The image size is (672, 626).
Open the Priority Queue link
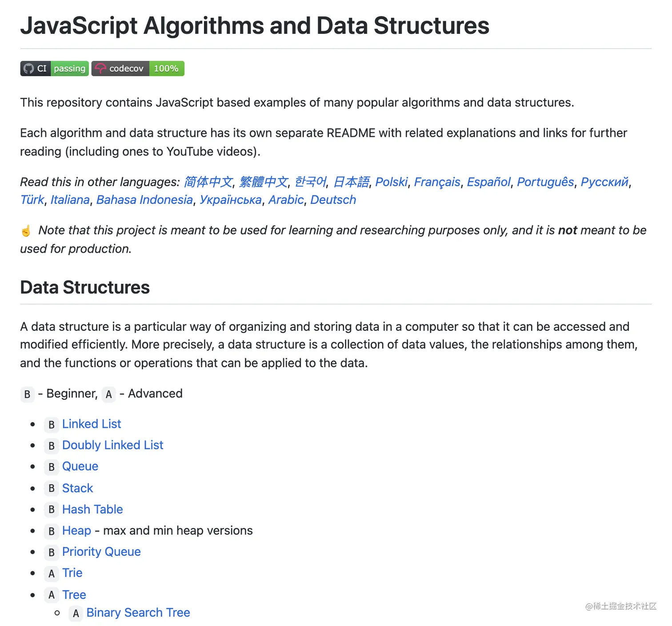101,552
